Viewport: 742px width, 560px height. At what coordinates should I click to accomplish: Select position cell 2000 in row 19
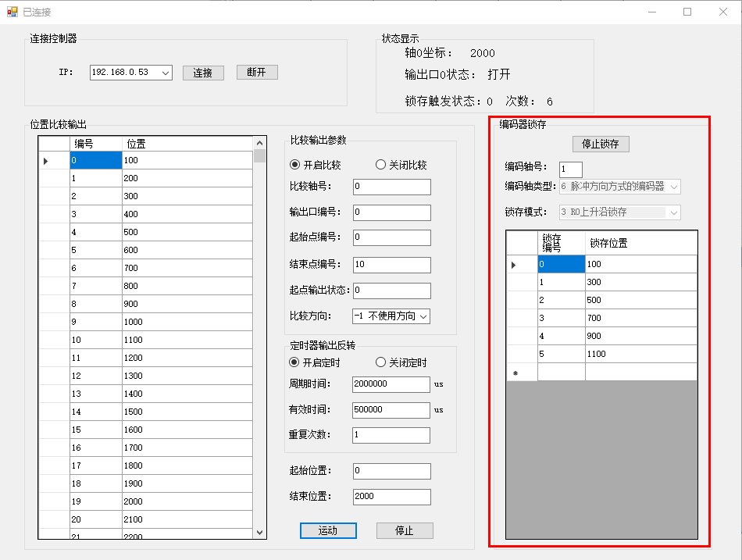187,501
